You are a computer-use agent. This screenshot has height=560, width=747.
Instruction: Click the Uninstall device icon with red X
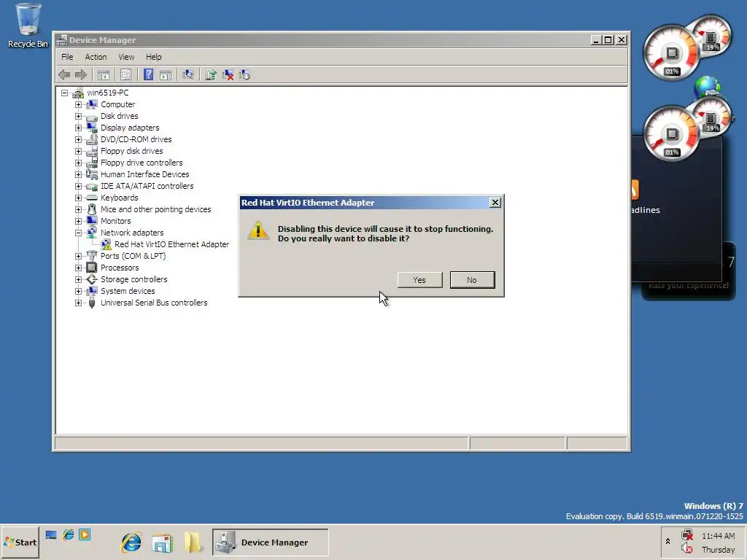pyautogui.click(x=228, y=75)
